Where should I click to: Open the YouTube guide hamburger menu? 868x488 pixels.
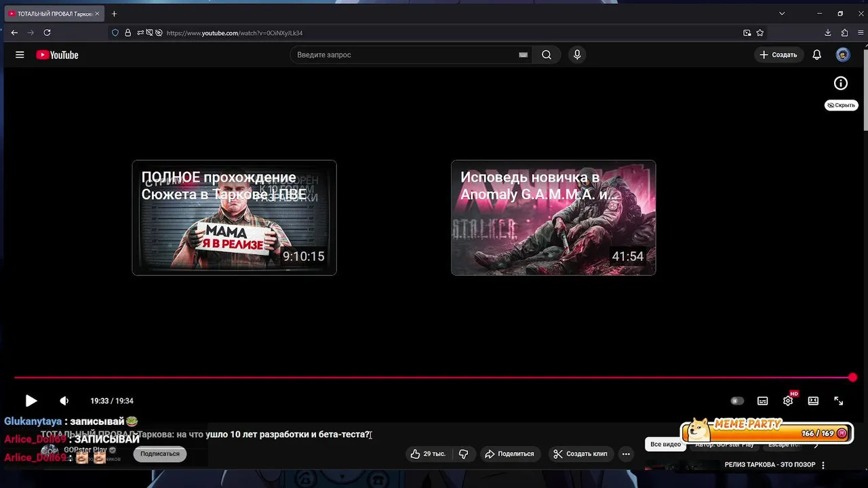point(20,55)
